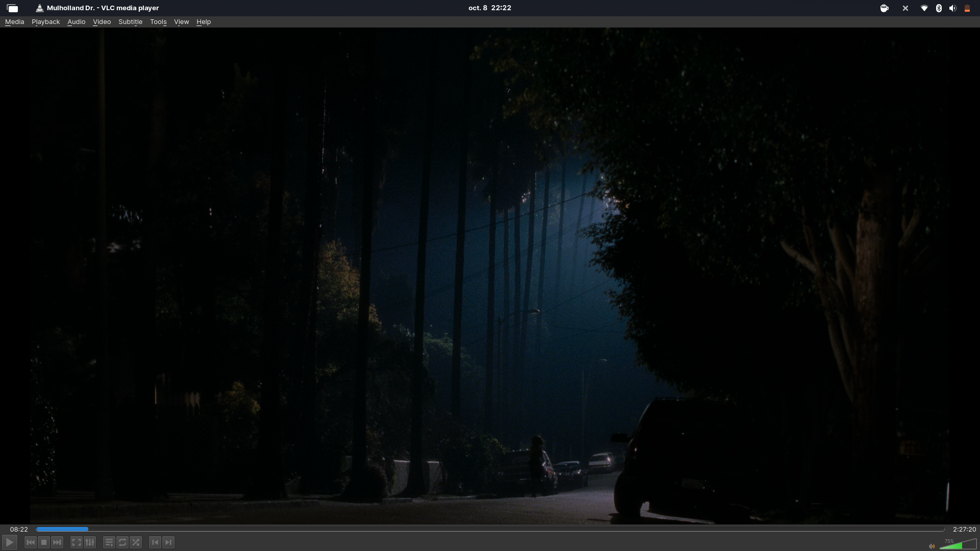Click the volume slider at 75%
Screen dimensions: 980x551
point(962,545)
